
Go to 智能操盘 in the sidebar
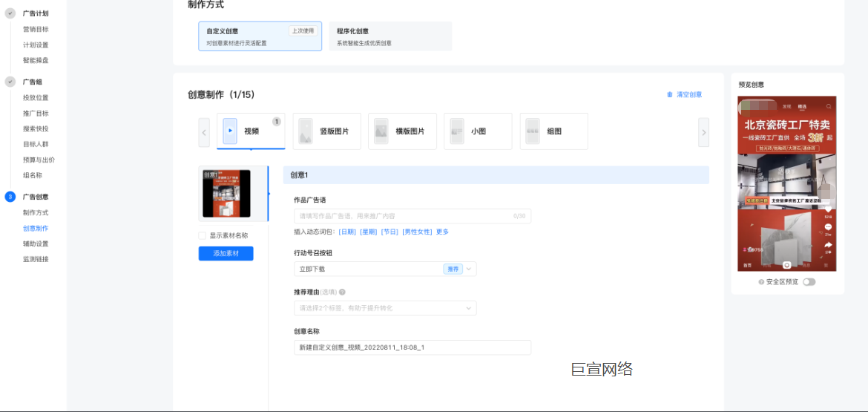(36, 60)
